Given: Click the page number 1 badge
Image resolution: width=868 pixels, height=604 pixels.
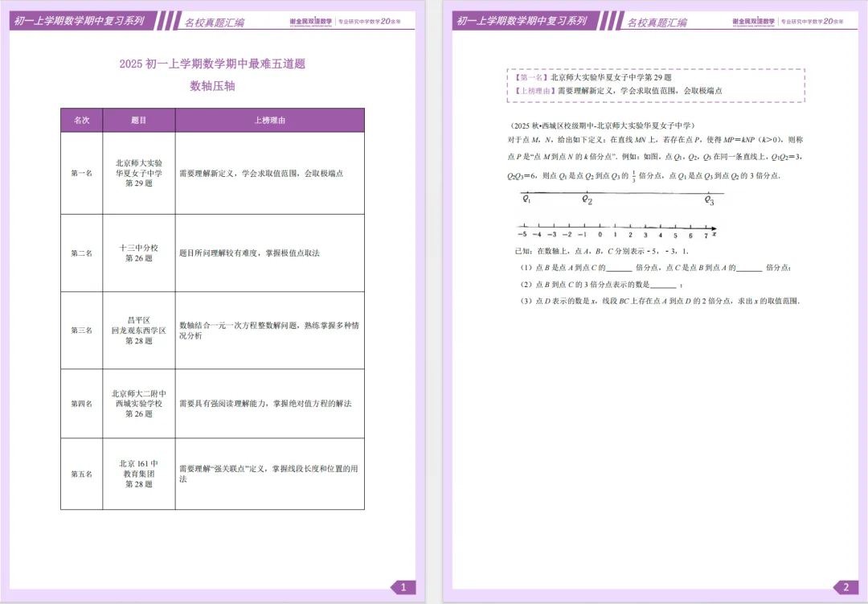Looking at the screenshot, I should [x=403, y=587].
